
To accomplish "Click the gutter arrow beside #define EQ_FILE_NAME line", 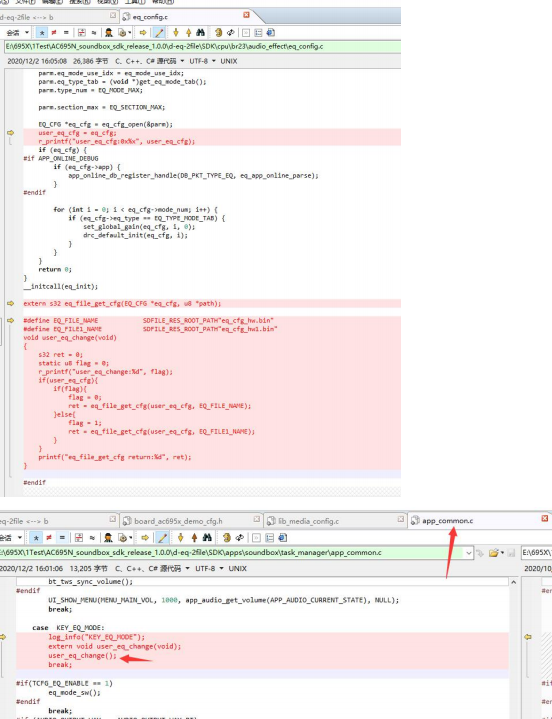I will pos(10,321).
